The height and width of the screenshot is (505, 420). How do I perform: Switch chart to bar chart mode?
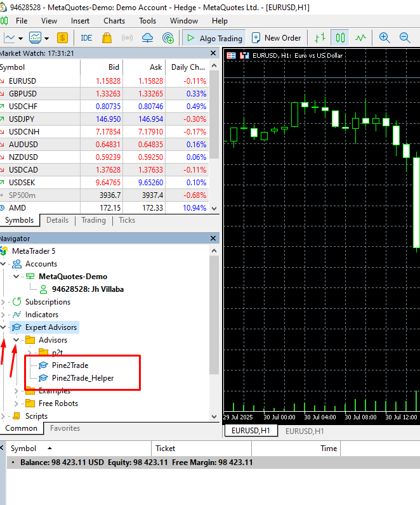pos(321,38)
